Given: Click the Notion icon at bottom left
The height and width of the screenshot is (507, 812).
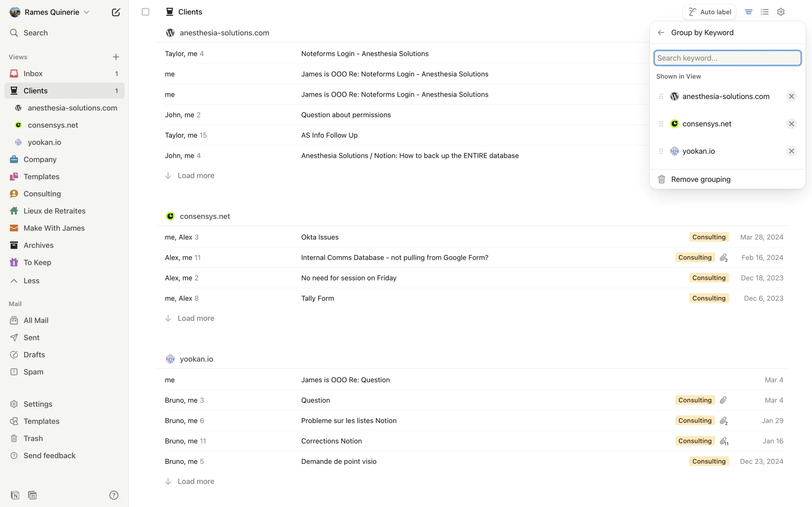Looking at the screenshot, I should click(x=15, y=495).
